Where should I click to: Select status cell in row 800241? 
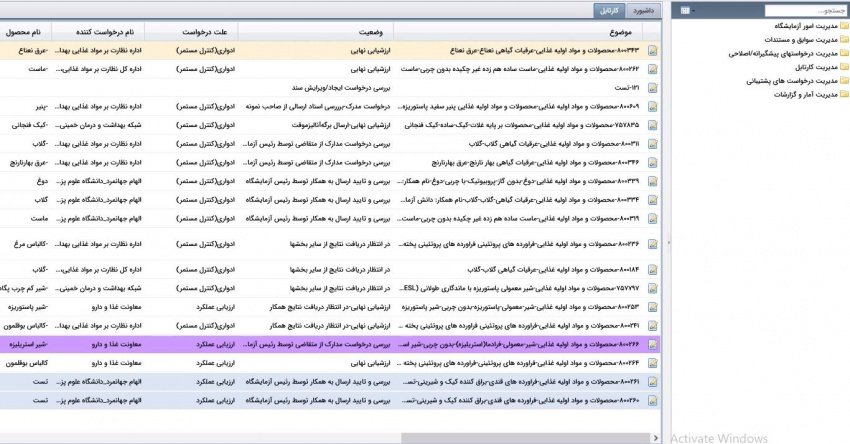click(330, 326)
